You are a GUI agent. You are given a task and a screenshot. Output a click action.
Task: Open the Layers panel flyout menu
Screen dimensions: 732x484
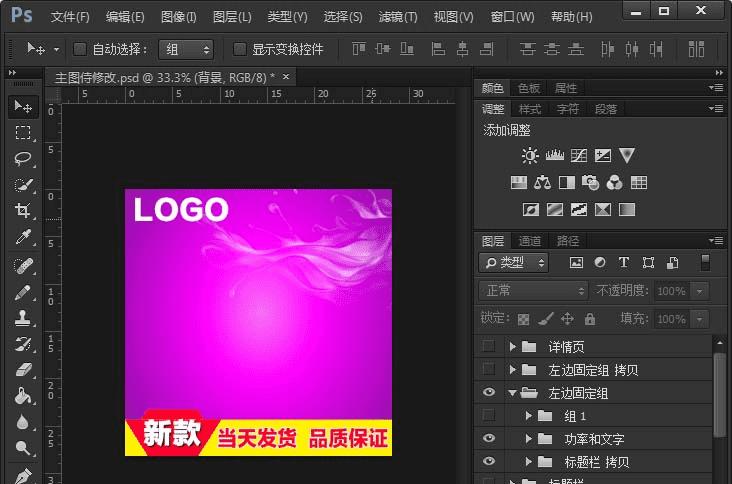coord(716,240)
